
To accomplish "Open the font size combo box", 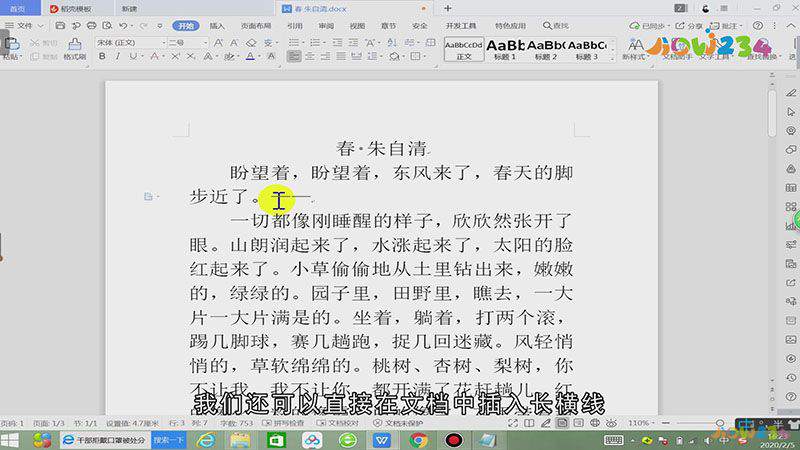I will [188, 43].
